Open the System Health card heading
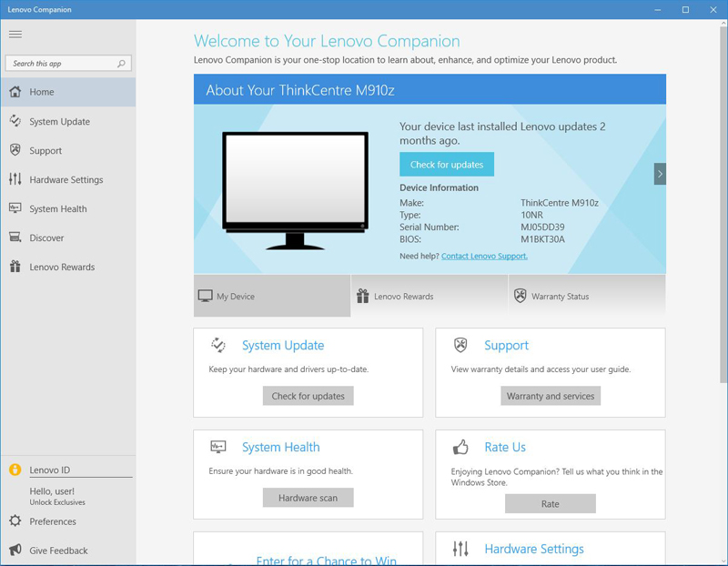This screenshot has width=728, height=566. 281,447
